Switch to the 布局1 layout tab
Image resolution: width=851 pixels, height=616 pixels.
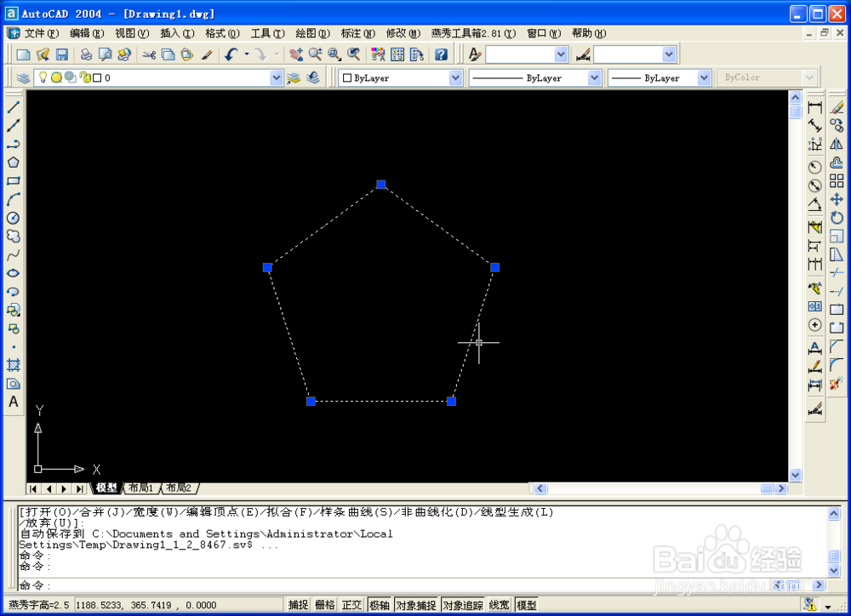point(141,488)
